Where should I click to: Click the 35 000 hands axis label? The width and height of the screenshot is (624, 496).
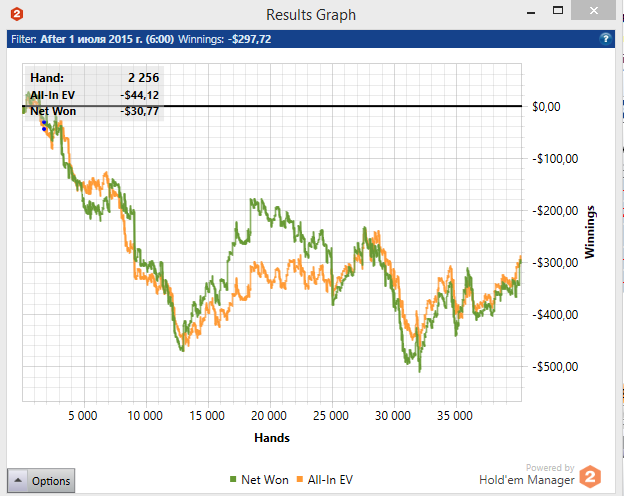(x=455, y=416)
